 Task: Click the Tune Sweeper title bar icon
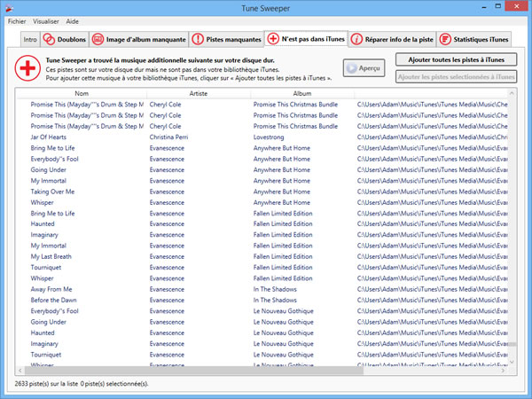tap(9, 8)
